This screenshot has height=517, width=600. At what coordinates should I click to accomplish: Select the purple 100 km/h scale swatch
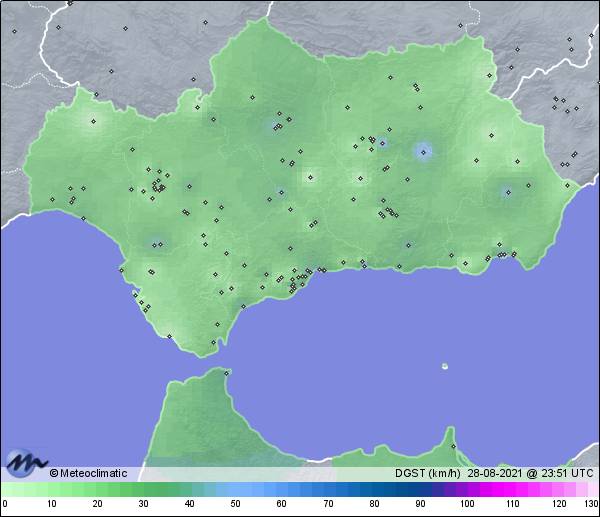pos(466,489)
